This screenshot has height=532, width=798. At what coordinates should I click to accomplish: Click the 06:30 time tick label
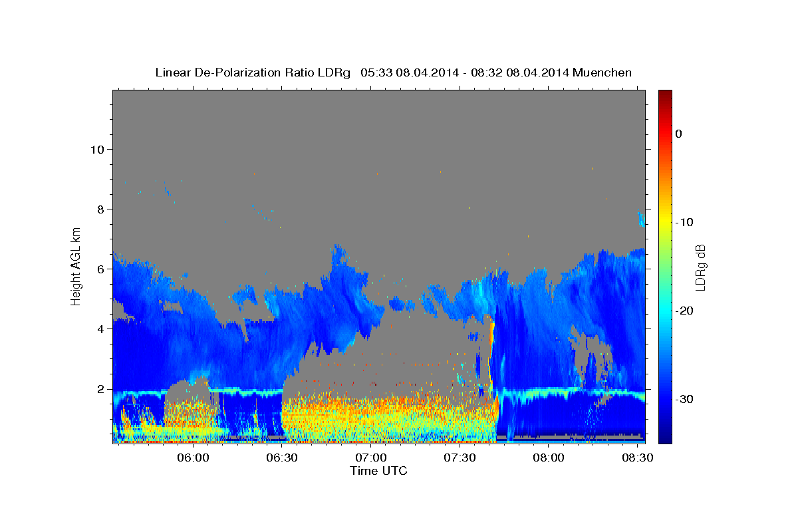tap(282, 458)
